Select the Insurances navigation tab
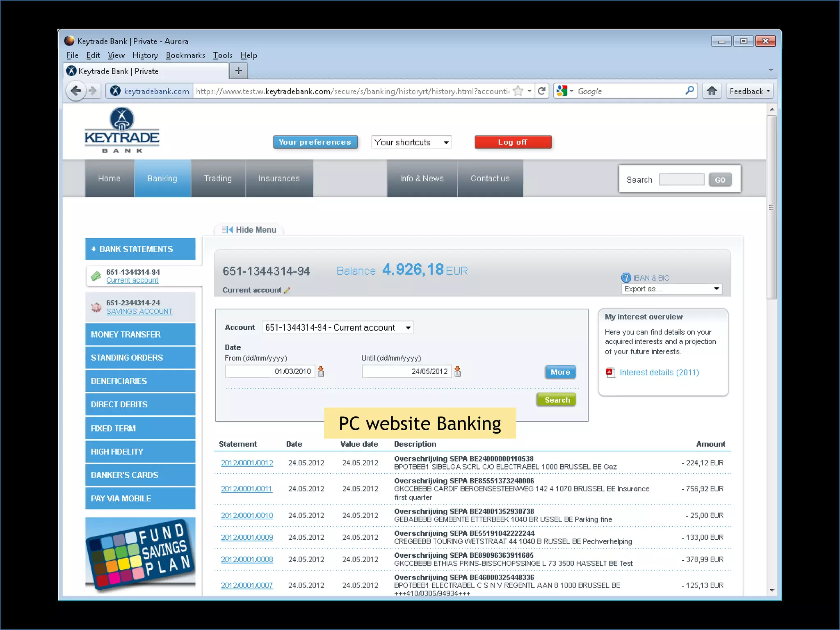 (x=279, y=178)
